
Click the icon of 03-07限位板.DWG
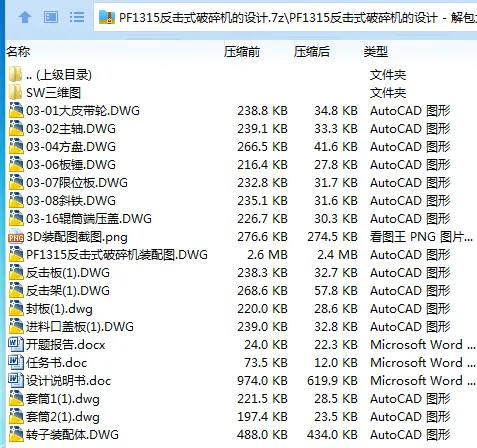pyautogui.click(x=16, y=182)
